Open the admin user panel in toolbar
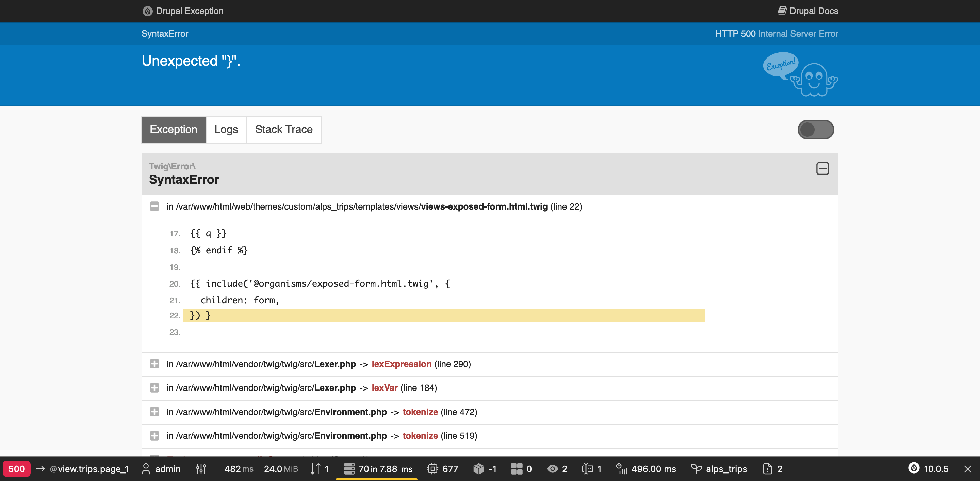This screenshot has width=980, height=481. tap(161, 469)
